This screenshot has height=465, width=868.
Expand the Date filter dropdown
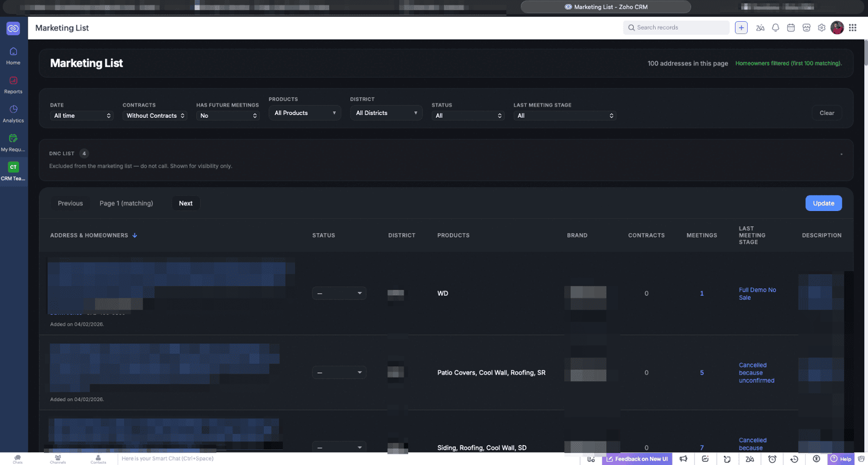[82, 116]
